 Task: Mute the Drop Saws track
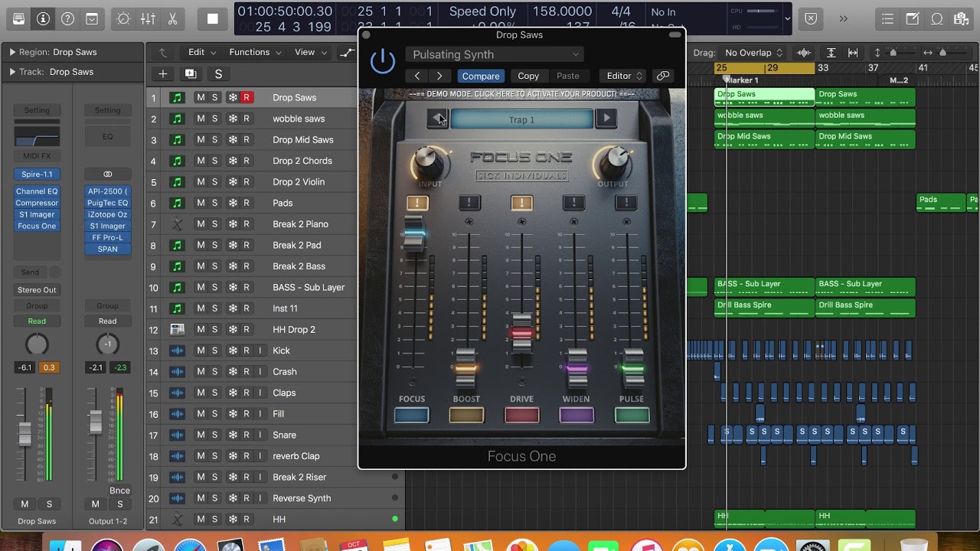201,98
